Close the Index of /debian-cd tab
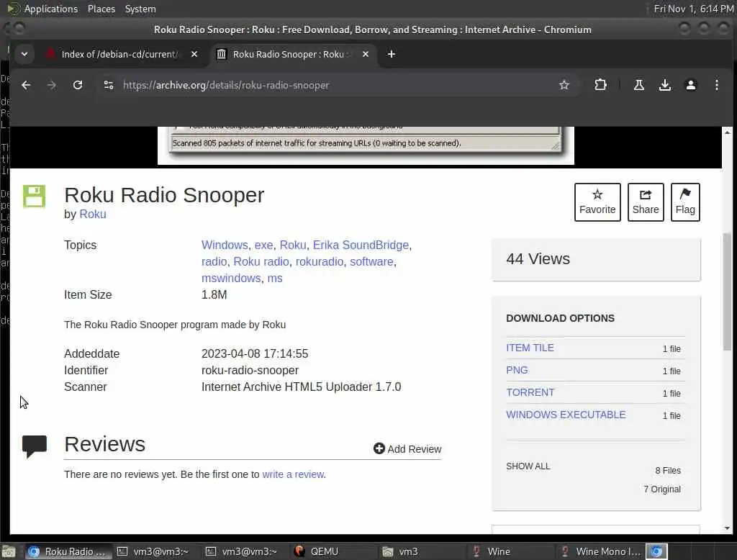 tap(194, 54)
